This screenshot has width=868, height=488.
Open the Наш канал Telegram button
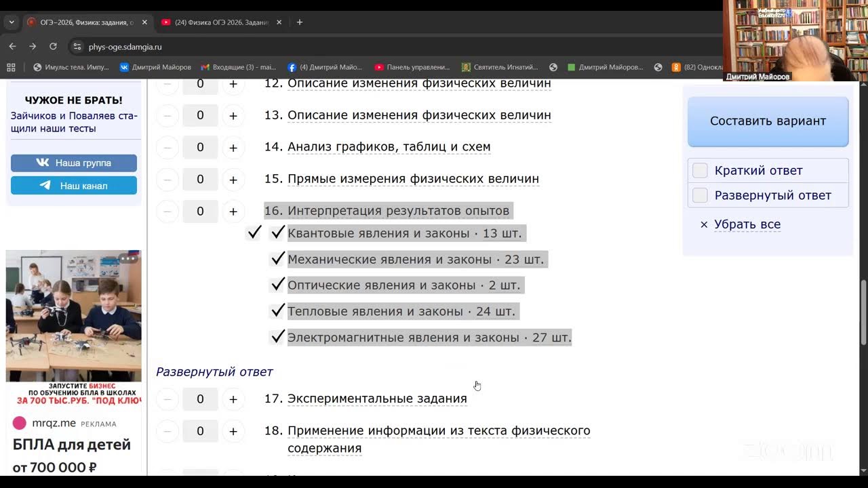coord(74,186)
